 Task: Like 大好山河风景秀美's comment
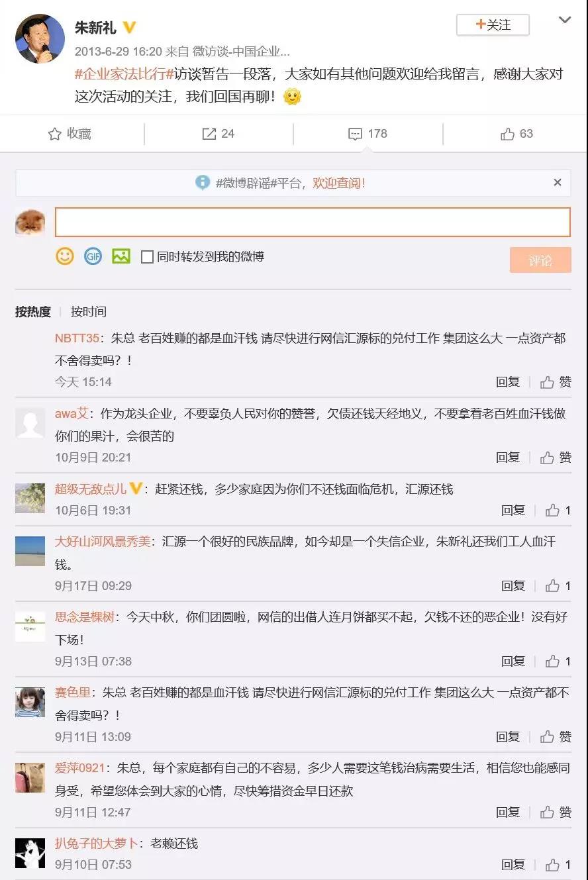pos(558,586)
